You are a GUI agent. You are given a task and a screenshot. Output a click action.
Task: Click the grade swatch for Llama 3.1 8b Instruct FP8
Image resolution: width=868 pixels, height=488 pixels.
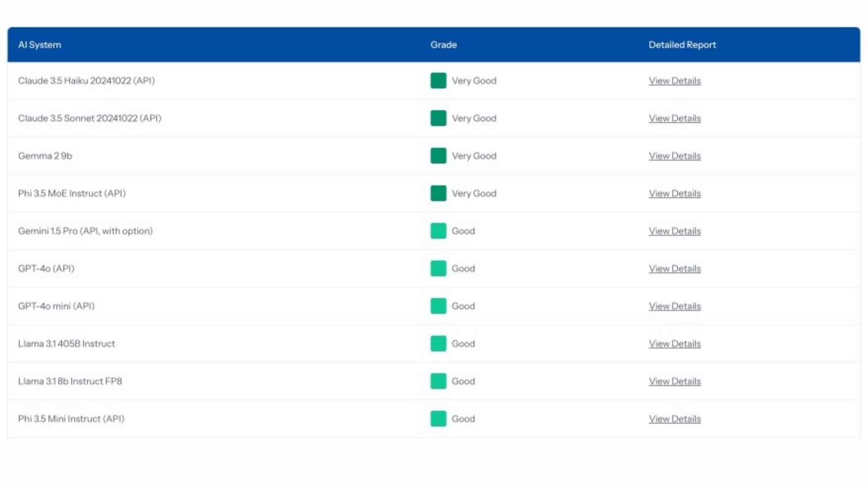[x=438, y=380]
